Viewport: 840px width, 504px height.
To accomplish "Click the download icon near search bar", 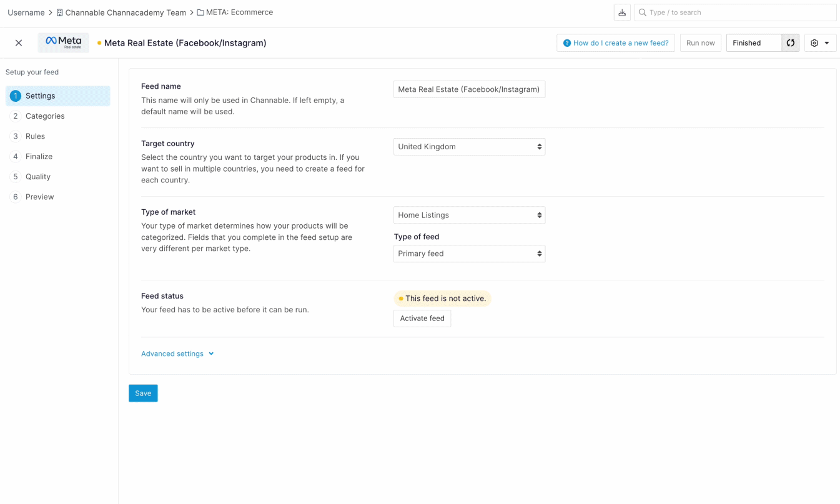I will click(x=622, y=12).
